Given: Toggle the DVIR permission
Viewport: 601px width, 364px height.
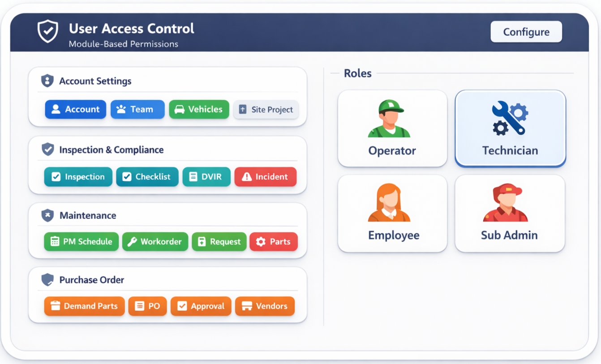Looking at the screenshot, I should tap(206, 176).
